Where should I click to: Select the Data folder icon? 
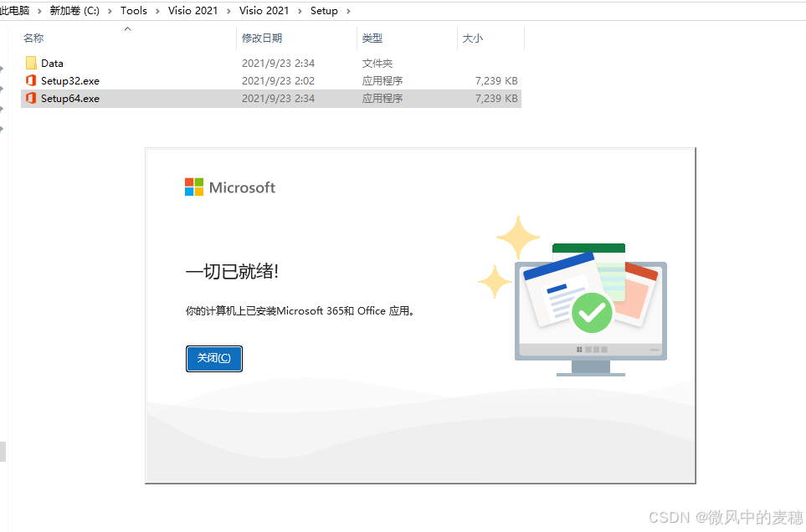[31, 64]
